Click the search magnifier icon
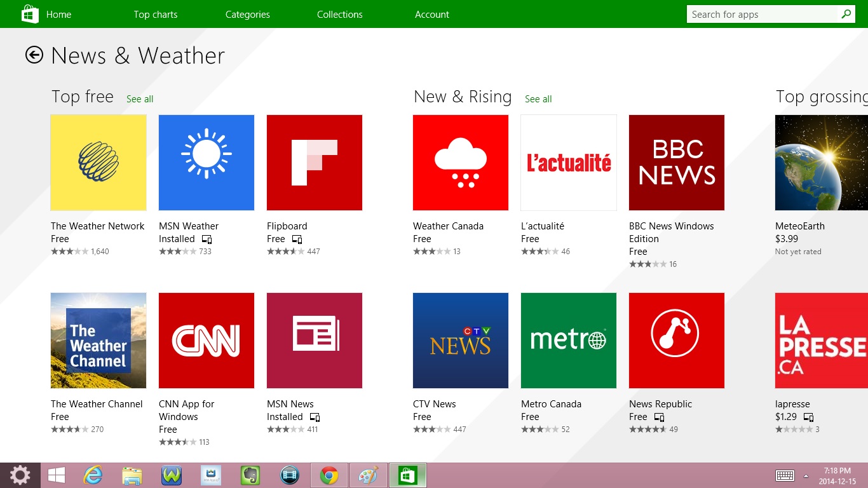Image resolution: width=868 pixels, height=488 pixels. 846,14
